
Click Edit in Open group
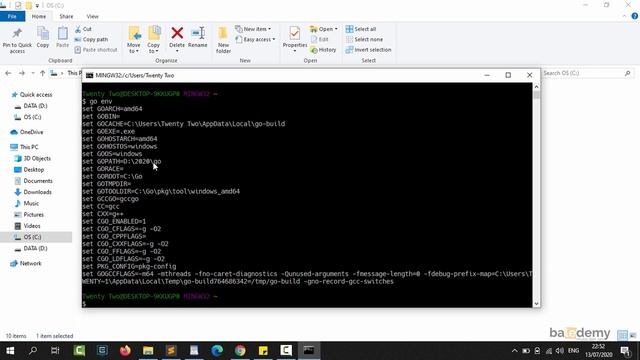[320, 40]
